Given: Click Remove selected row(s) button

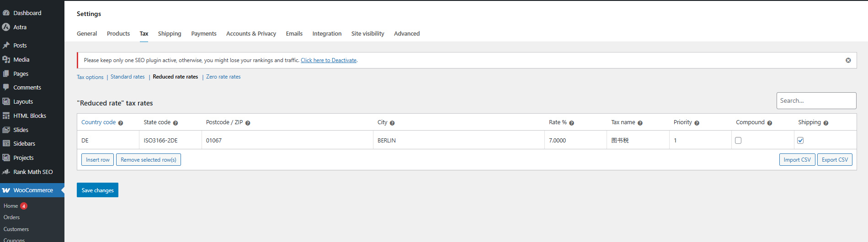Looking at the screenshot, I should point(149,160).
